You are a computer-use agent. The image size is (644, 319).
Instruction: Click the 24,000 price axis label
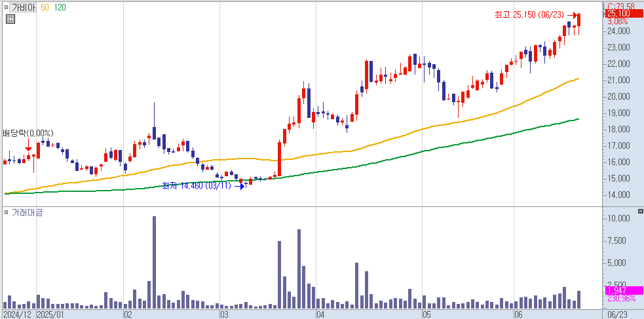[618, 31]
